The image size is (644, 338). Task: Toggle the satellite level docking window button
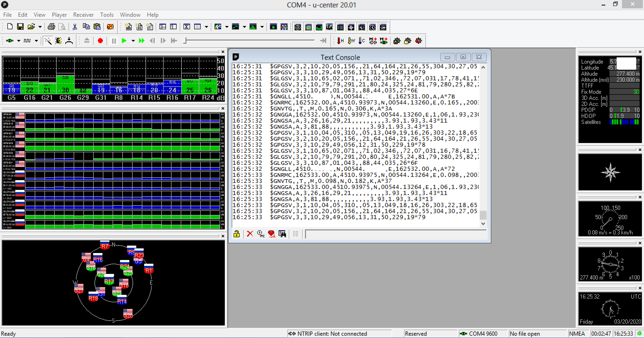point(319,27)
